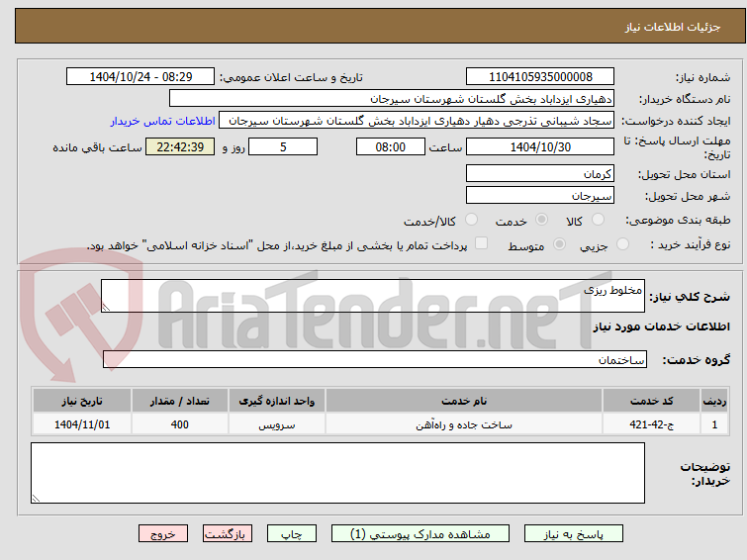Image resolution: width=747 pixels, height=560 pixels.
Task: Click the buyer organization name field
Action: (x=392, y=99)
